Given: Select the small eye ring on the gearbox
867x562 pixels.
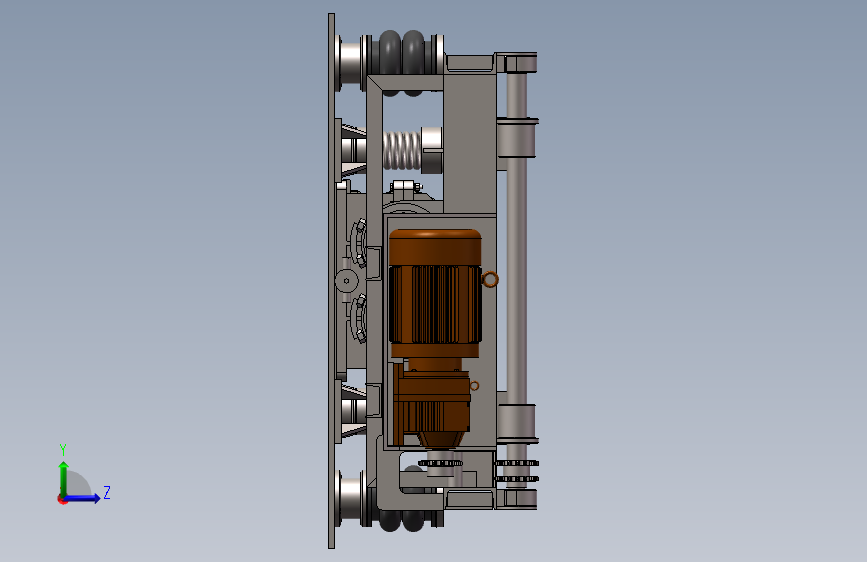Looking at the screenshot, I should (x=474, y=386).
